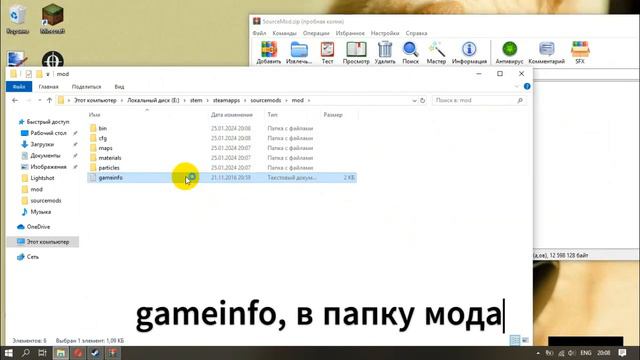The width and height of the screenshot is (640, 360).
Task: Click taskbar search magnifier icon
Action: point(26,353)
